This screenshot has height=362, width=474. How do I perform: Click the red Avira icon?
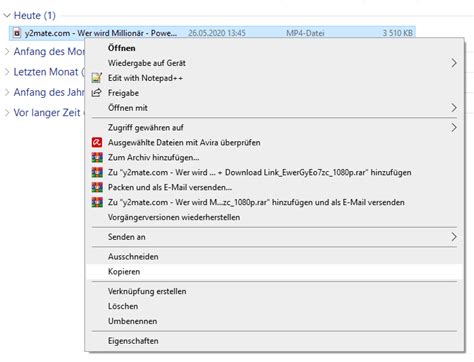pos(97,143)
